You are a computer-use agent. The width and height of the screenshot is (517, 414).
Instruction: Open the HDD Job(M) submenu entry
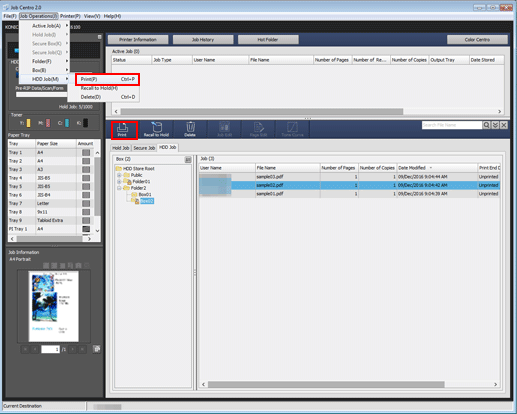coord(45,79)
